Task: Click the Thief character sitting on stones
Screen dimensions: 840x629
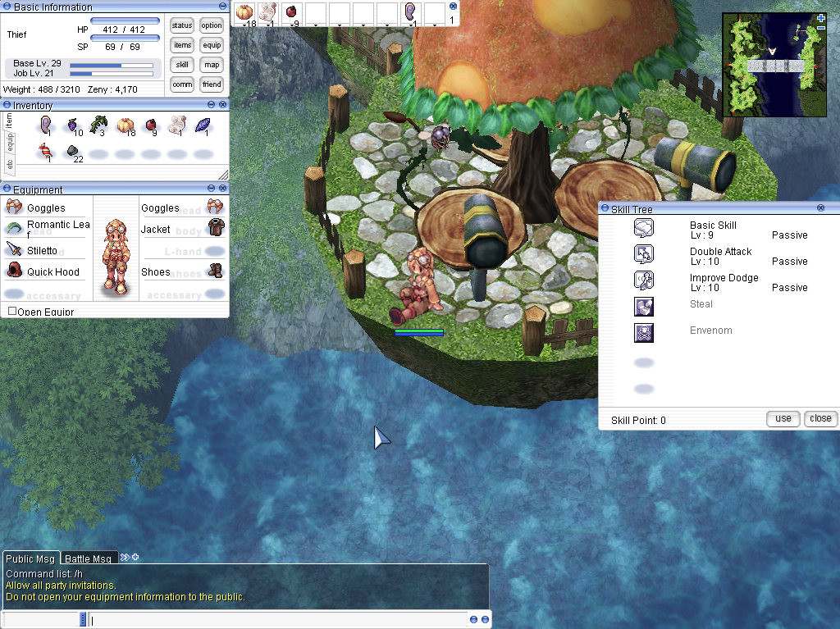Action: point(417,287)
